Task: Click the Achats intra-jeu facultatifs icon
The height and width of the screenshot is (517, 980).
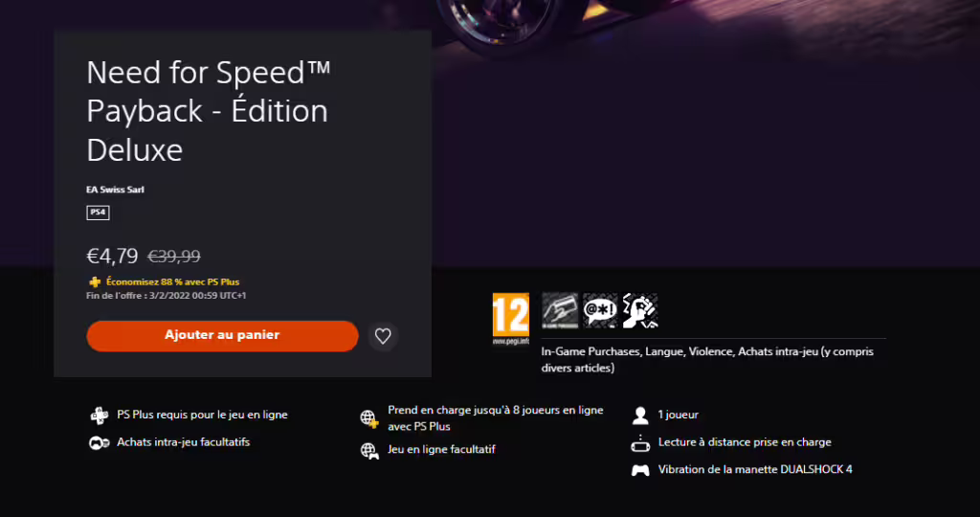Action: [x=100, y=442]
